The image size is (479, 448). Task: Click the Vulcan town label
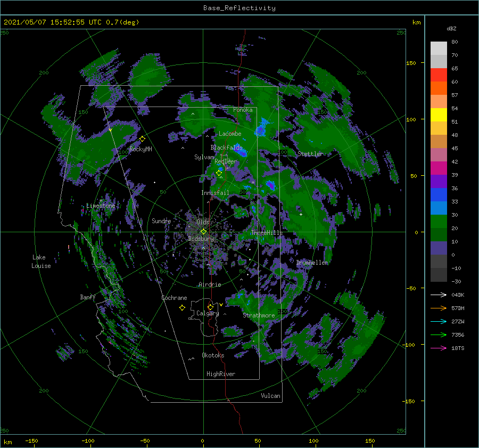[x=271, y=396]
